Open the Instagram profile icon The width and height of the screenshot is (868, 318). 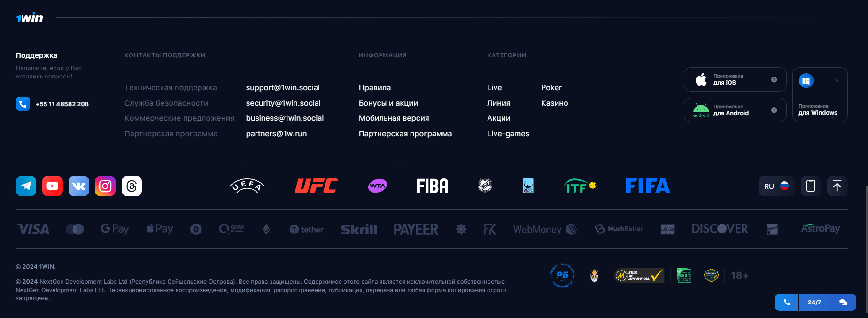[105, 186]
